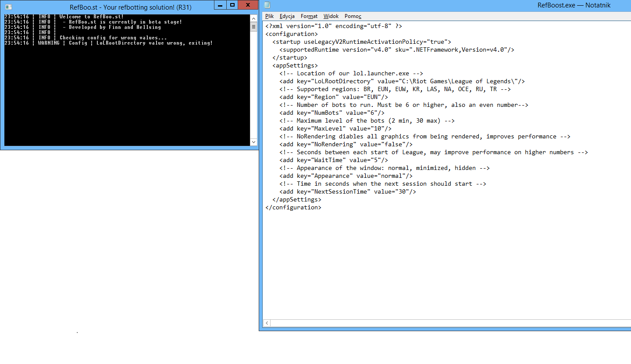Click the xml version declaration line
The height and width of the screenshot is (364, 631).
[334, 26]
